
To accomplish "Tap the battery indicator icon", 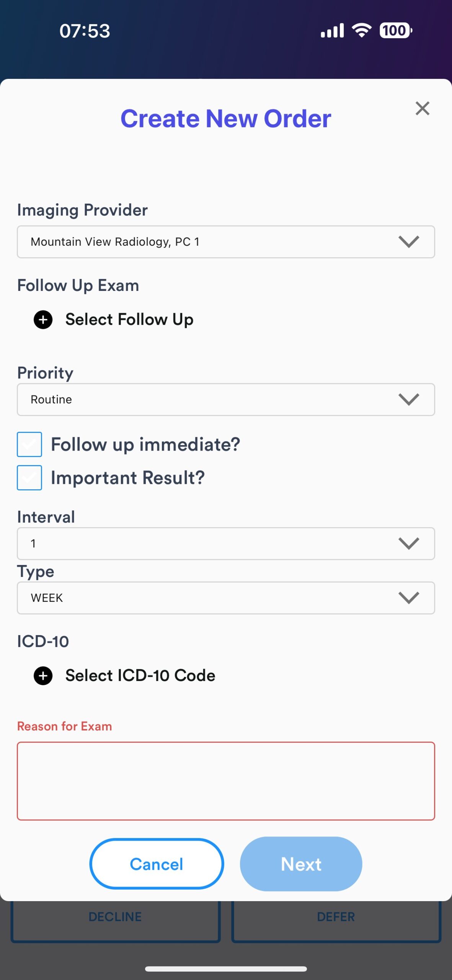I will [x=395, y=31].
